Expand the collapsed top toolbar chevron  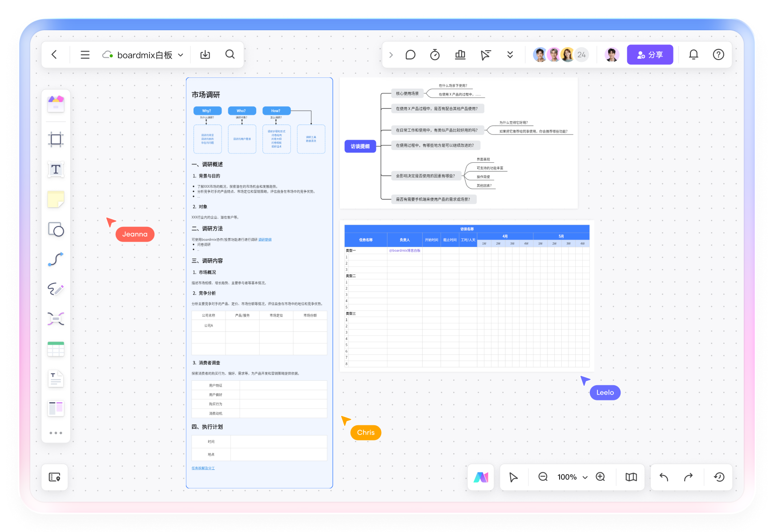click(x=391, y=55)
